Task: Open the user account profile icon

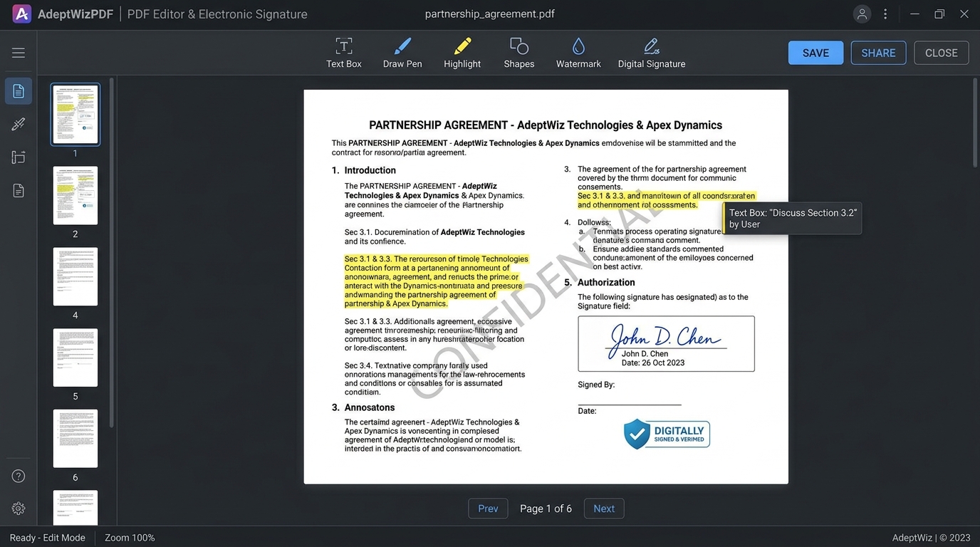Action: tap(862, 14)
